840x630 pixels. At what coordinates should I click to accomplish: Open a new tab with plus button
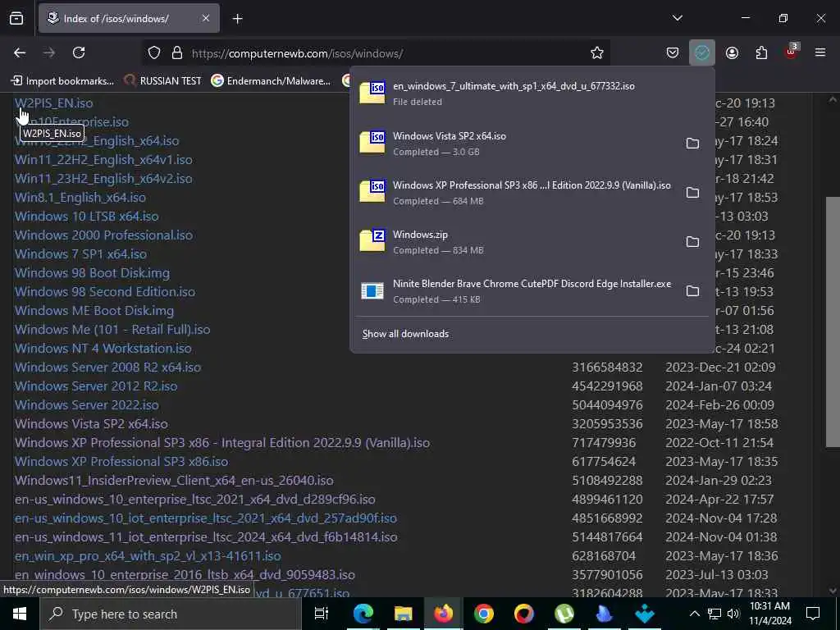click(x=238, y=19)
